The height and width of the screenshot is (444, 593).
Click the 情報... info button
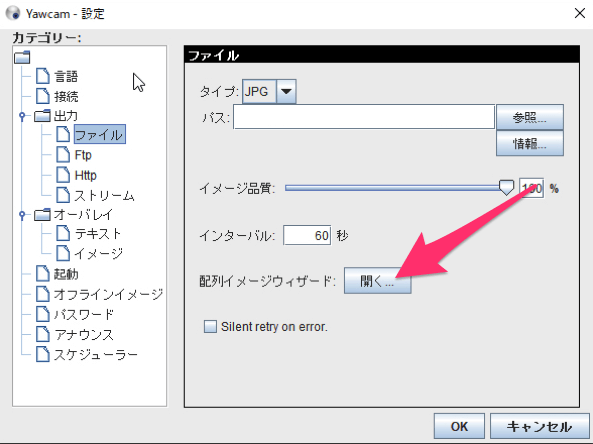pos(529,143)
